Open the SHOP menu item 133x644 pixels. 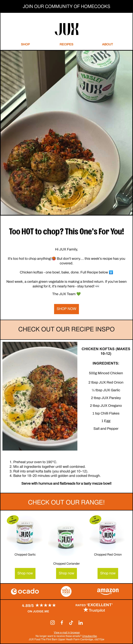tap(25, 44)
